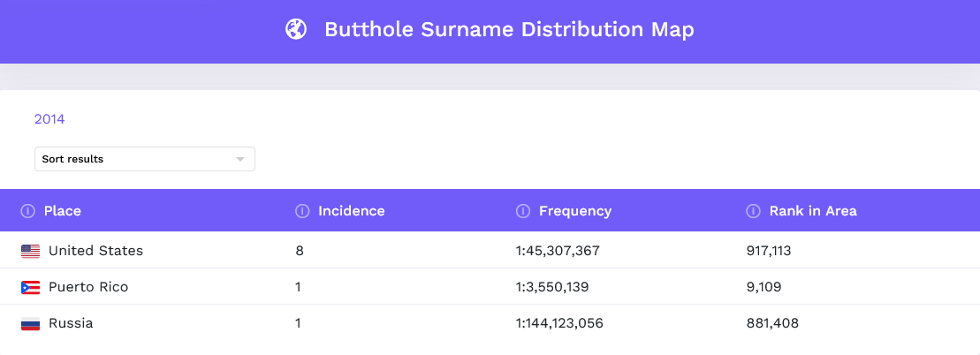The width and height of the screenshot is (980, 355).
Task: Click the frequency 1:45,307,367
Action: (x=558, y=251)
